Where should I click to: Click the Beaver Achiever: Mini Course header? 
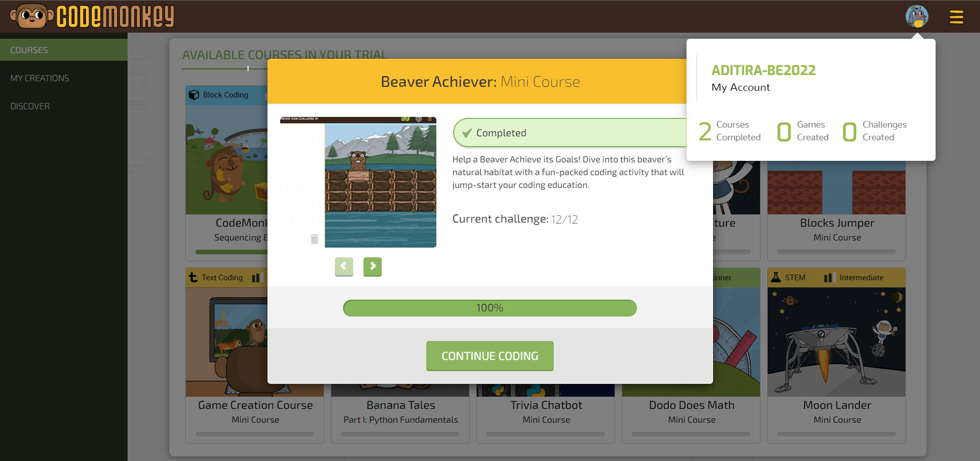pos(480,82)
